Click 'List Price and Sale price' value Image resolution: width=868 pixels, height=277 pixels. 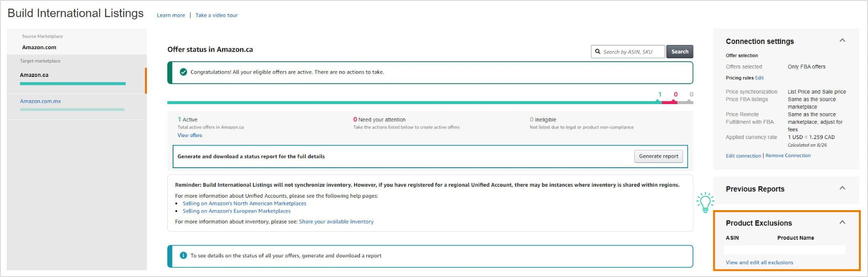817,92
